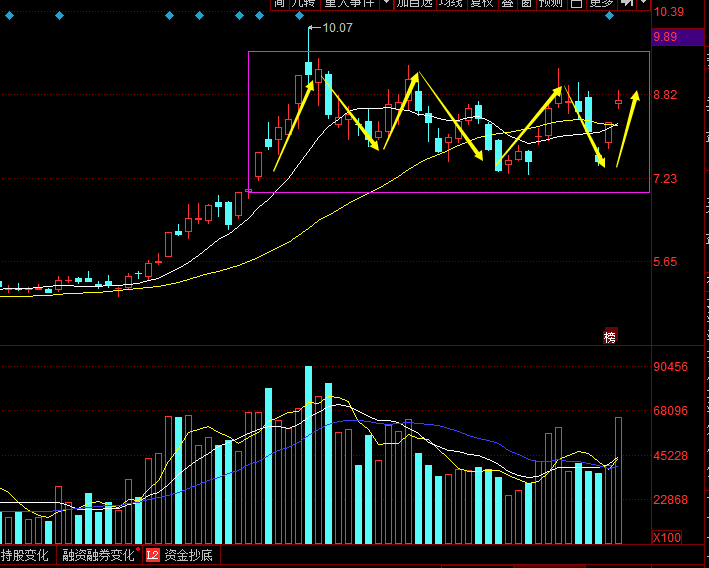Click the 8.82 price axis label
The height and width of the screenshot is (568, 709).
665,95
